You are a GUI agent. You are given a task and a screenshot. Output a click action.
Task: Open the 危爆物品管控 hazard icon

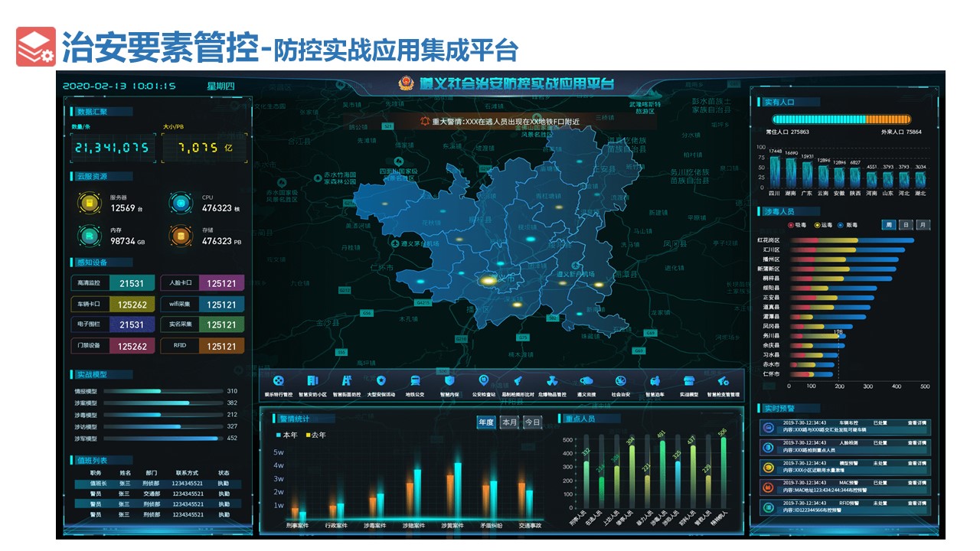coord(552,381)
